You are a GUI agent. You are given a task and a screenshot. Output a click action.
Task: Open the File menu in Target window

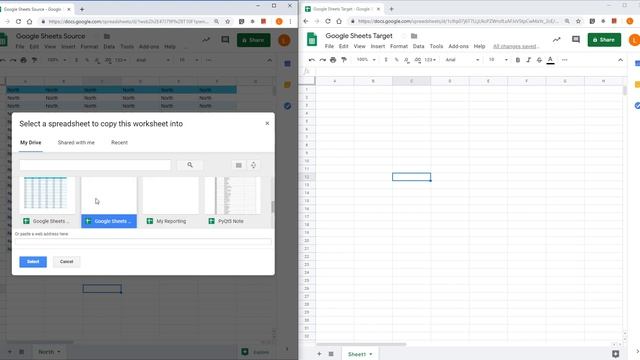click(x=329, y=47)
